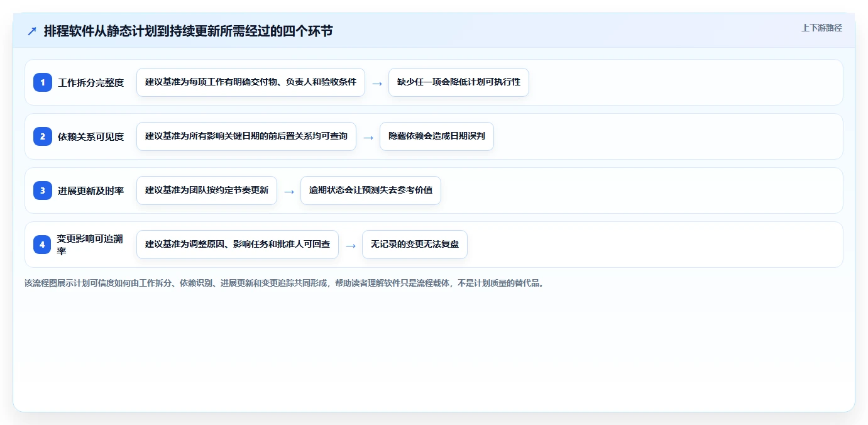868x425 pixels.
Task: Click box 缺少任一项会降低计划可执行性
Action: pos(459,82)
